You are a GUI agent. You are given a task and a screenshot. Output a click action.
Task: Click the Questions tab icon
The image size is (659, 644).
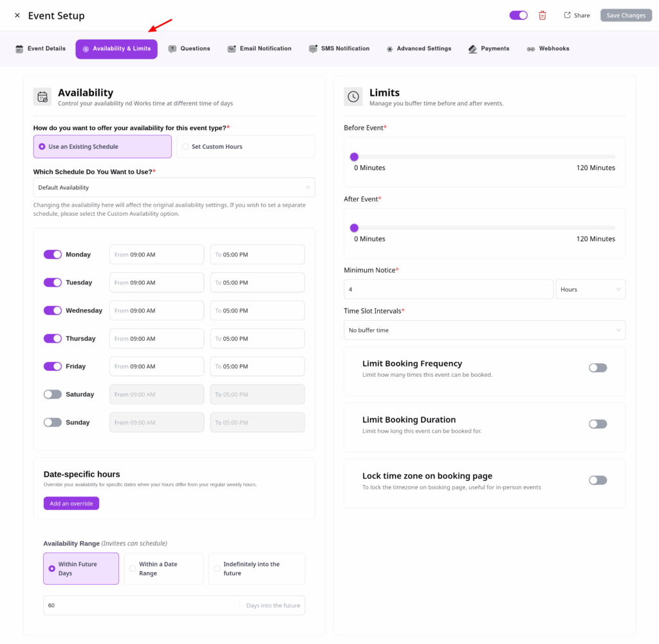172,49
